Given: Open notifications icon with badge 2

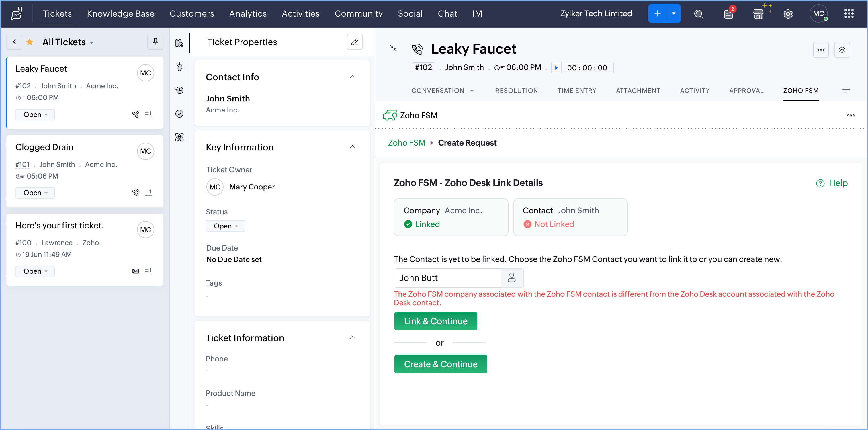Looking at the screenshot, I should tap(728, 14).
